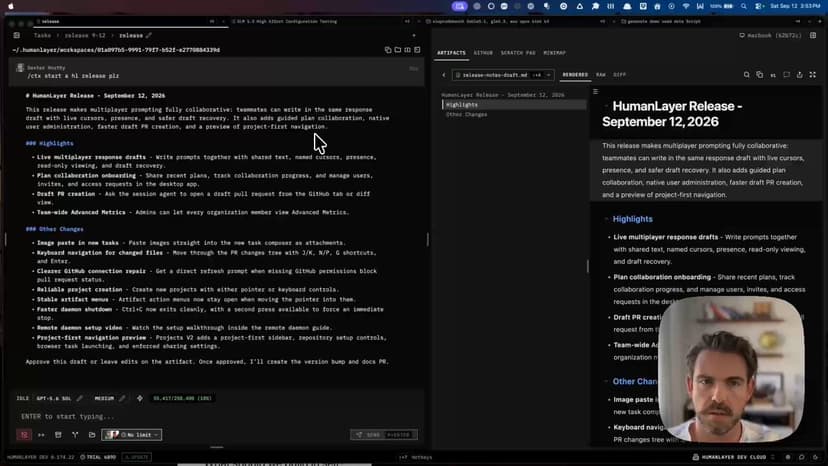Image resolution: width=828 pixels, height=466 pixels.
Task: Click the '## Other Changes' heading in chat
Action: pos(54,229)
